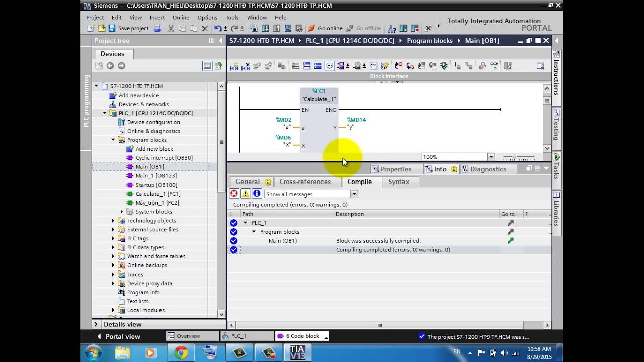
Task: Switch to Portal view
Action: coord(118,336)
